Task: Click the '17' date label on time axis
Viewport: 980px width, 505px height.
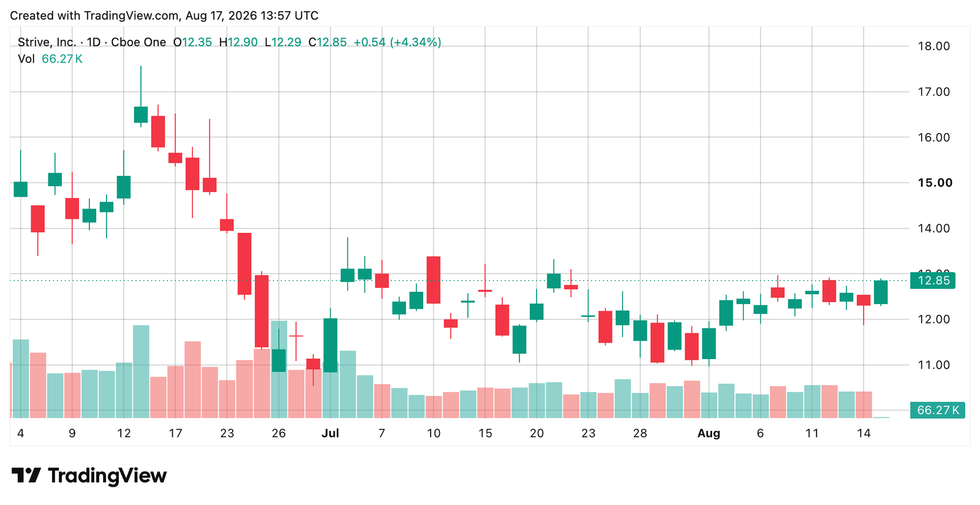Action: (175, 433)
